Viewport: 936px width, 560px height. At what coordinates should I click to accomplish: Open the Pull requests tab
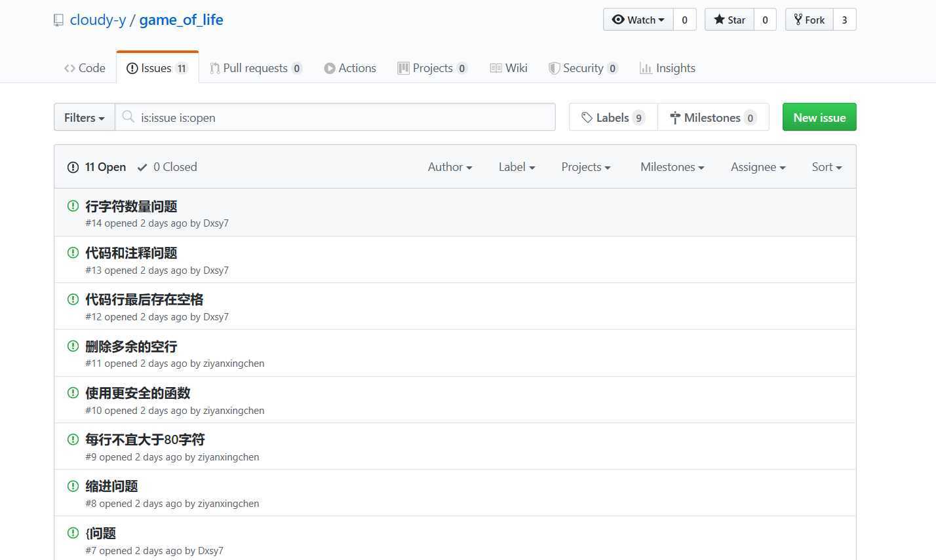click(256, 68)
